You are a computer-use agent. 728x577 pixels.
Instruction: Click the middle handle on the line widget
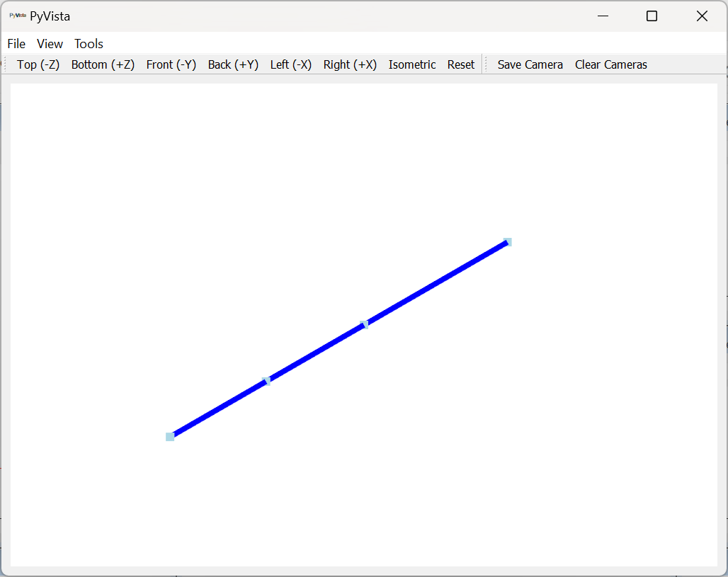(267, 381)
